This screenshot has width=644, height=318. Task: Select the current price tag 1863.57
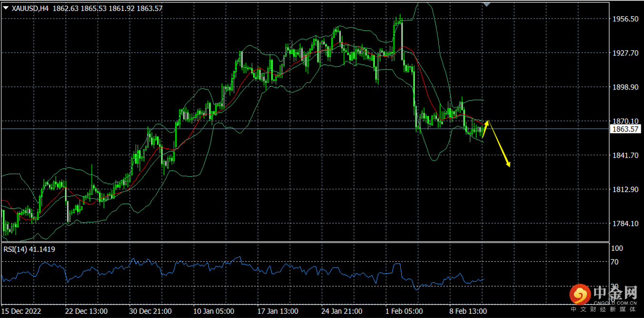pos(624,129)
